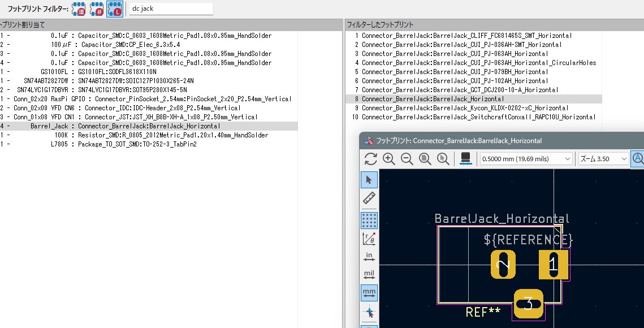Image resolution: width=644 pixels, height=328 pixels.
Task: Select the SN74ABT2827DW SOIC row
Action: coord(149,80)
